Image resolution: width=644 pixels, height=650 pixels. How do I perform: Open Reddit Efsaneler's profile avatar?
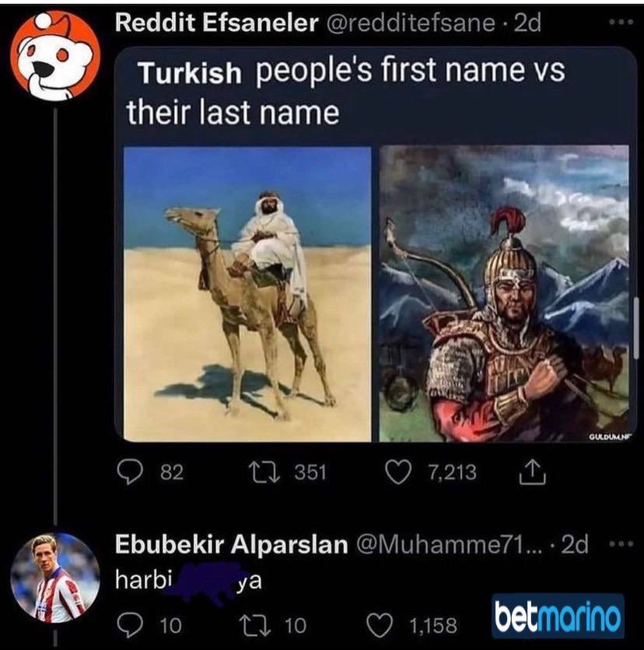click(54, 57)
